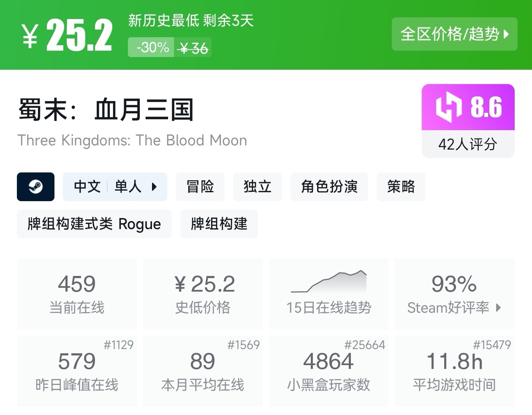The height and width of the screenshot is (415, 532).
Task: Tap the 史低价格 ¥25.2 stat card
Action: click(x=203, y=294)
